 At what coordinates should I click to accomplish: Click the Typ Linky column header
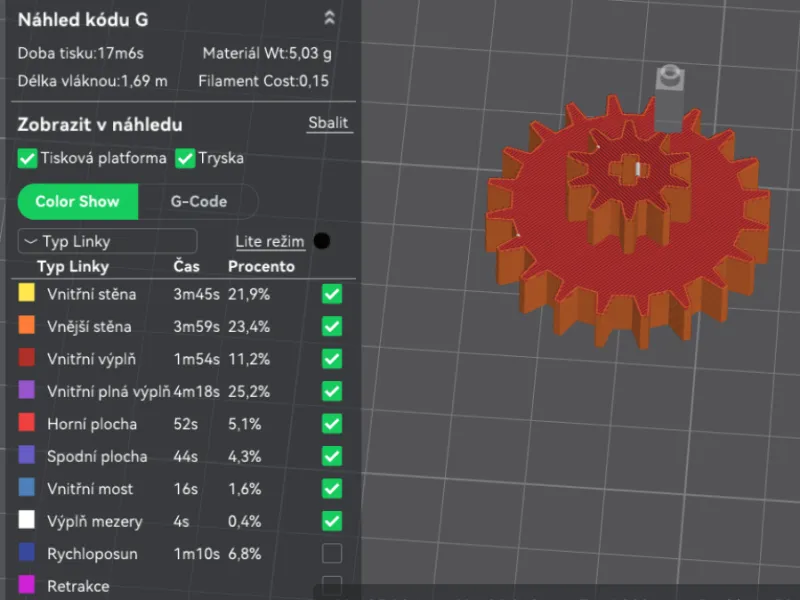pyautogui.click(x=73, y=267)
